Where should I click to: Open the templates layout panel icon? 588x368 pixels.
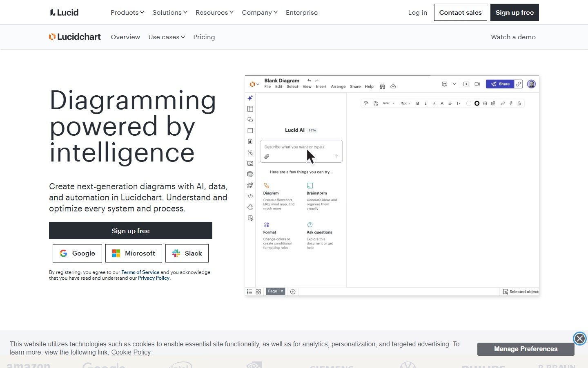(x=250, y=109)
